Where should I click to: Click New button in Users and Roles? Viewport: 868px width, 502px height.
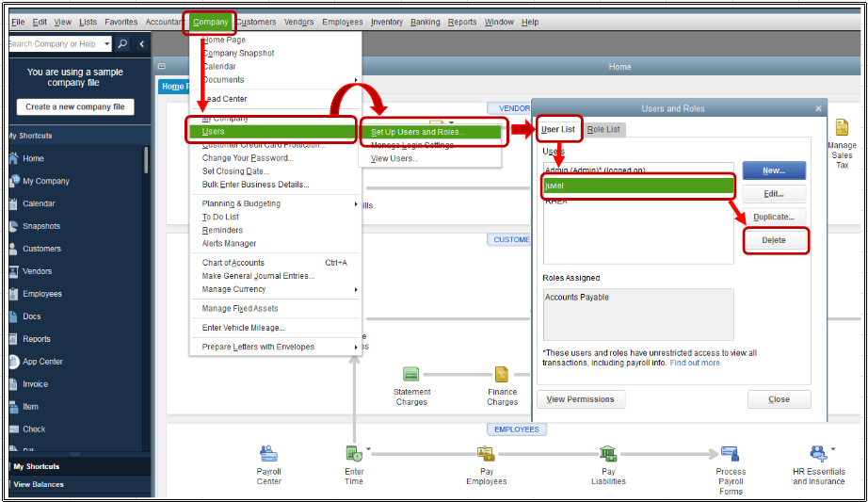pos(774,170)
